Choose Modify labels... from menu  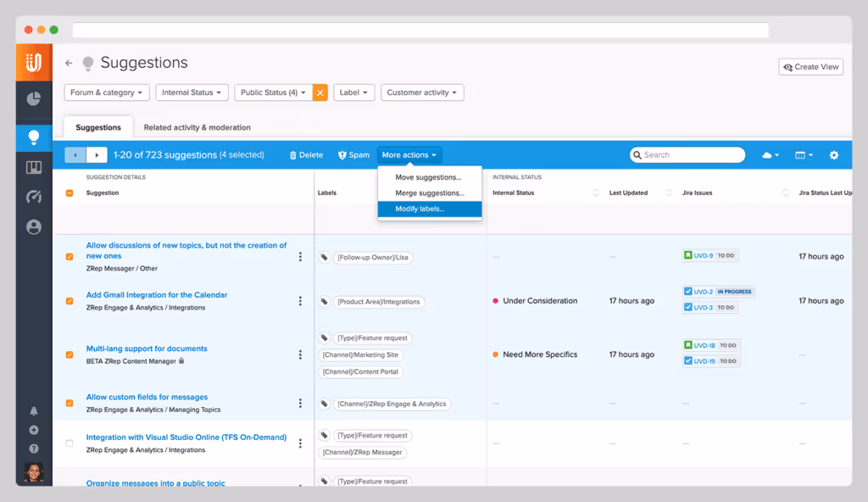click(x=430, y=209)
